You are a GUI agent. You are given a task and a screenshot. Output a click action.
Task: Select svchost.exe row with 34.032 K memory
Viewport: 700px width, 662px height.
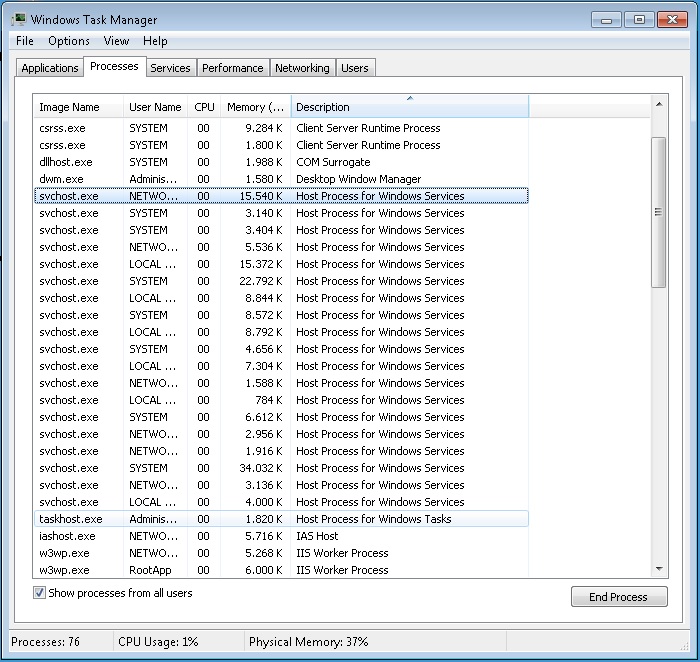[x=281, y=467]
